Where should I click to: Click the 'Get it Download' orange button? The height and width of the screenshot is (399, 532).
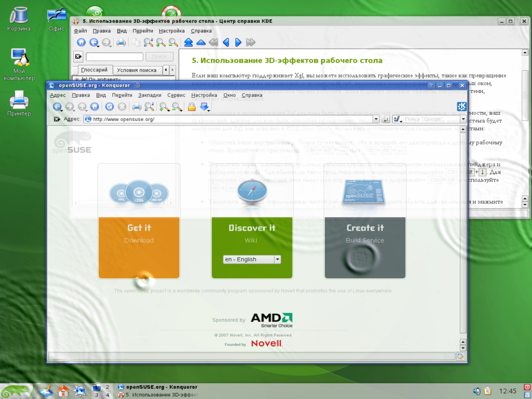pos(139,247)
